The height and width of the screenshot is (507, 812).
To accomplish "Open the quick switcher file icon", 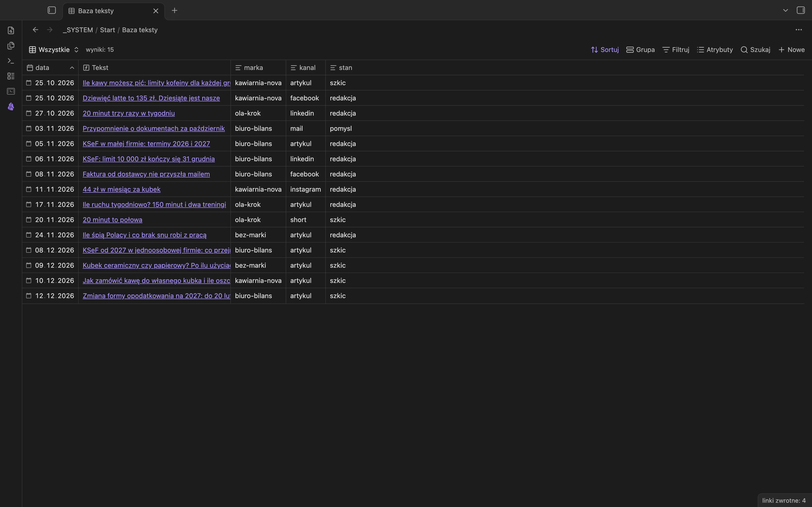I will tap(11, 30).
